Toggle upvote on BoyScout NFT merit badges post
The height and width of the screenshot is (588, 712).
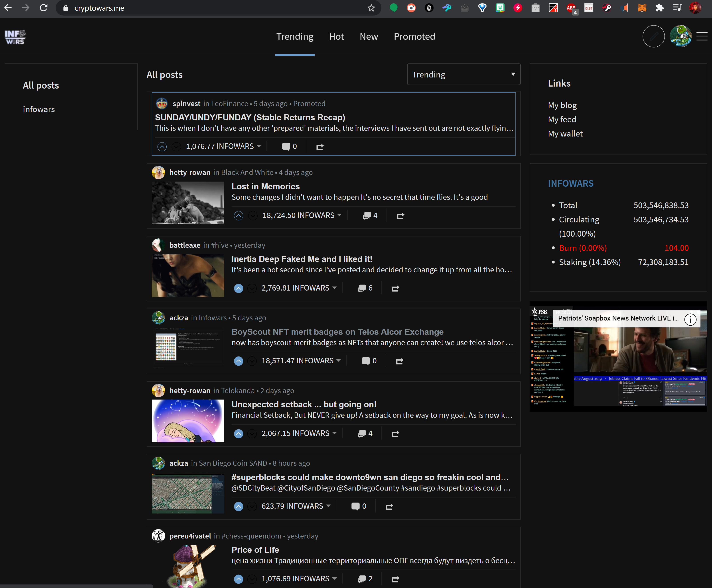tap(238, 361)
